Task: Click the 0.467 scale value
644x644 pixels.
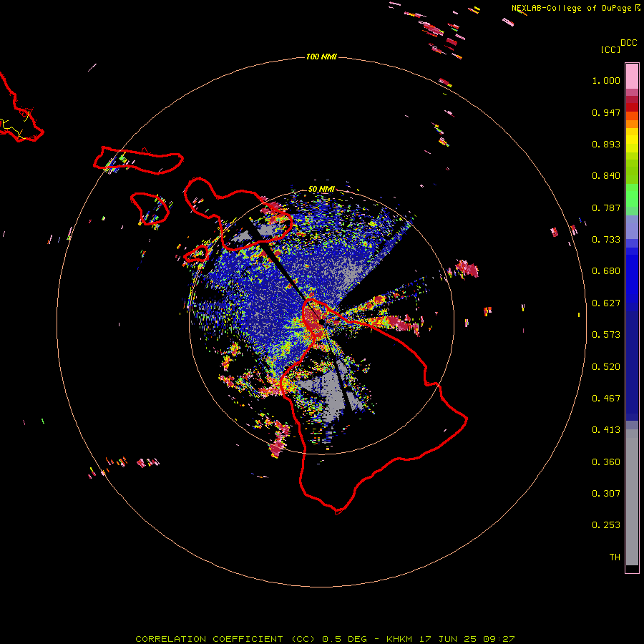Action: pyautogui.click(x=606, y=399)
